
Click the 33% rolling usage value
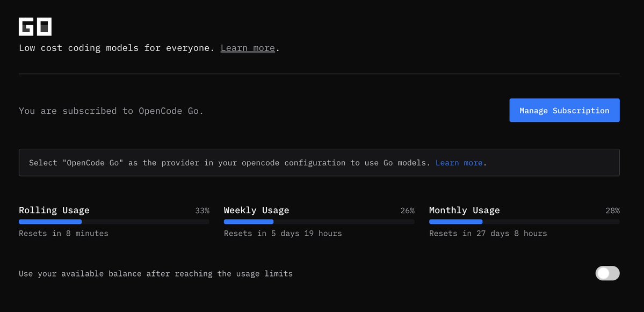(x=202, y=211)
